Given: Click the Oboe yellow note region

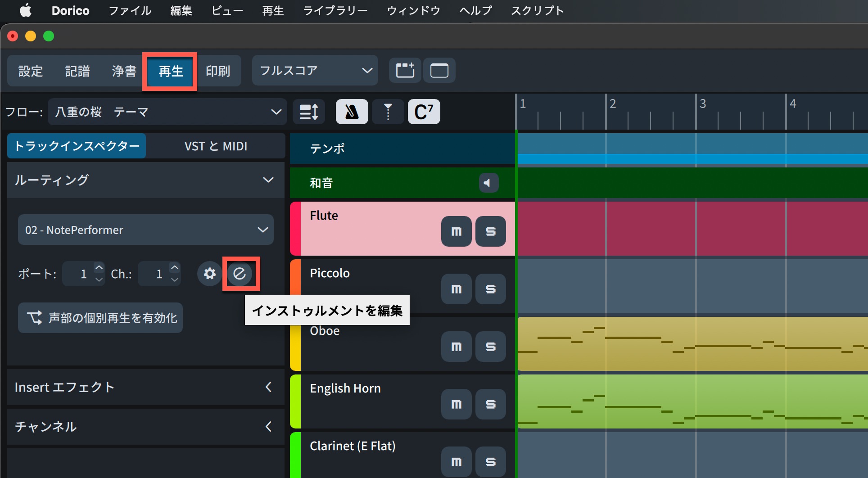Looking at the screenshot, I should pos(692,344).
